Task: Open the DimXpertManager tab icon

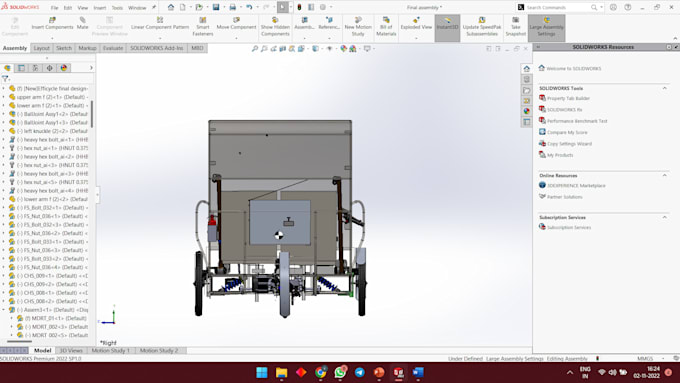Action: (x=49, y=68)
